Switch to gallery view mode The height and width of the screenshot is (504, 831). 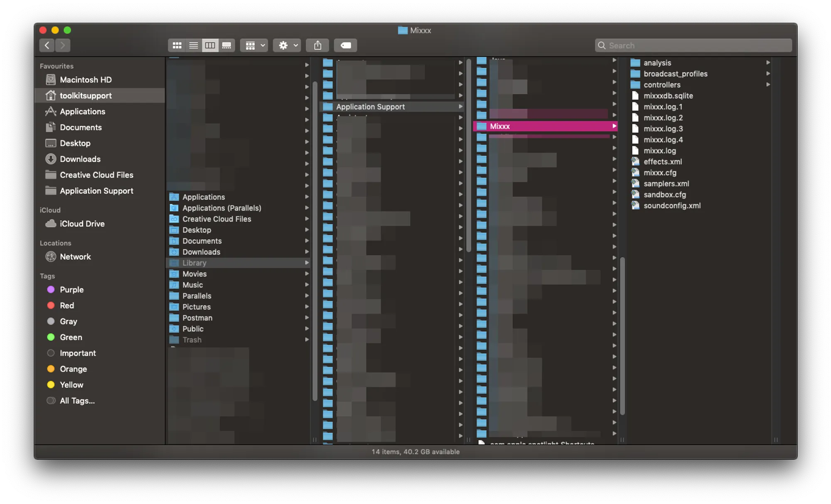tap(226, 45)
